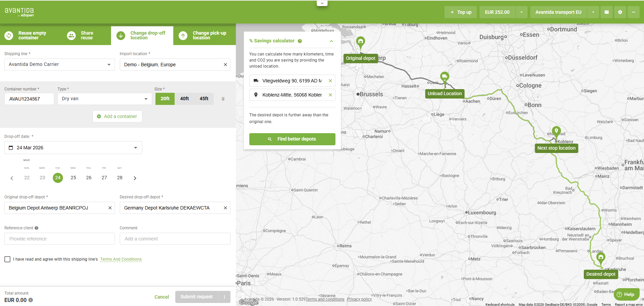This screenshot has height=306, width=644.
Task: Collapse the Savings calculator panel
Action: (331, 41)
